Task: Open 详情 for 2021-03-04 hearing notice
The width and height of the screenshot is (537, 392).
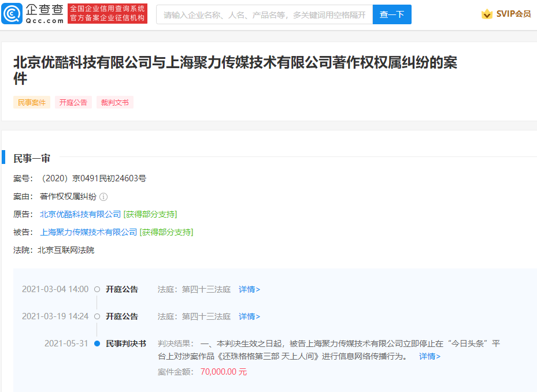Action: tap(249, 289)
